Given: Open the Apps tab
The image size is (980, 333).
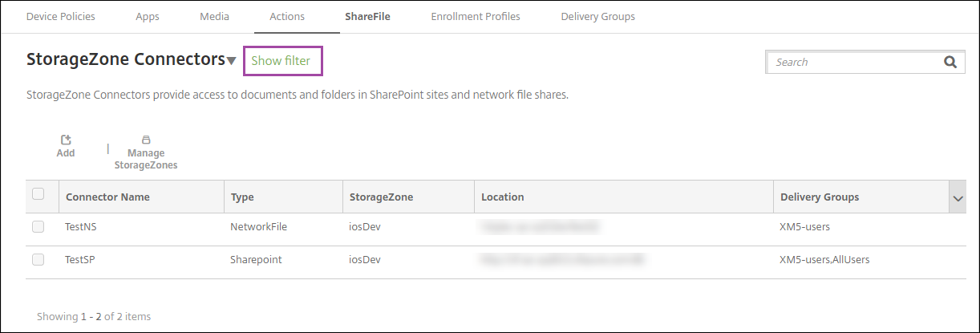Looking at the screenshot, I should coord(147,16).
